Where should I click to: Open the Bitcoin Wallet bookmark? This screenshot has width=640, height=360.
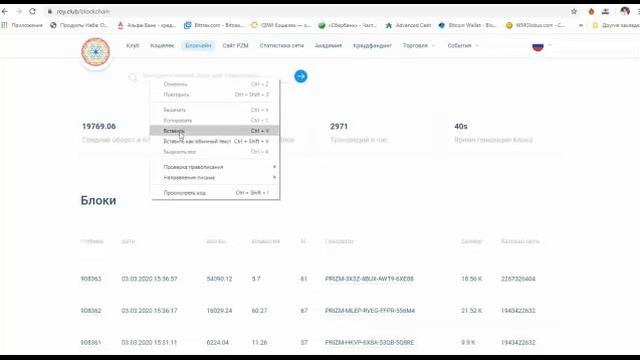click(467, 25)
